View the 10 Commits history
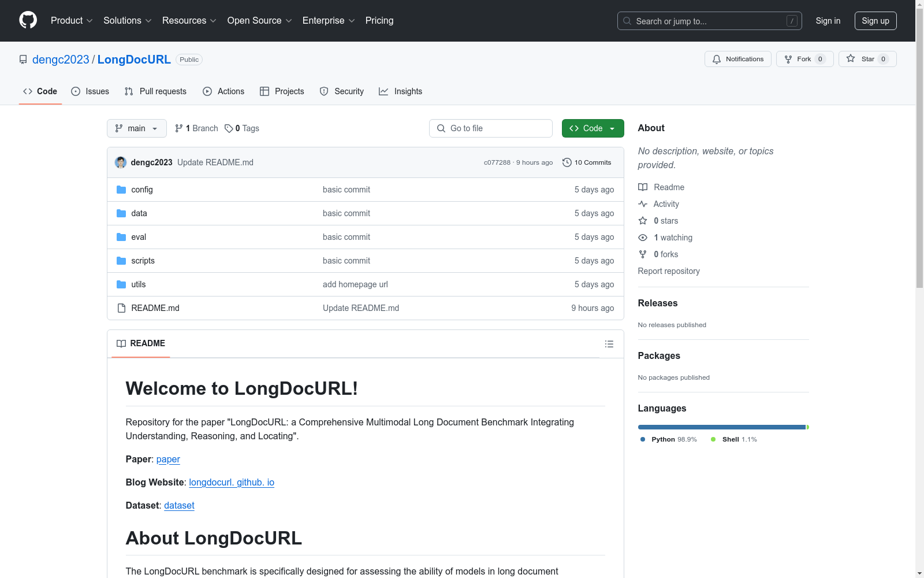 click(587, 162)
